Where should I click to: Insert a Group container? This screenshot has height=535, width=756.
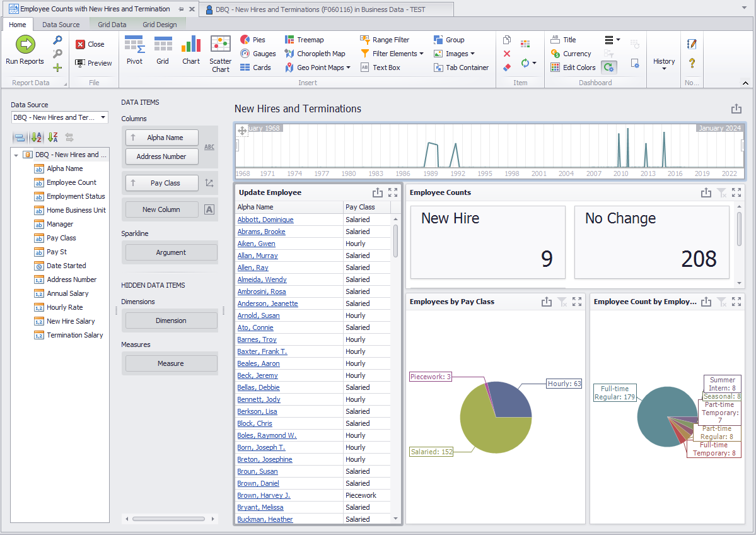pos(449,40)
